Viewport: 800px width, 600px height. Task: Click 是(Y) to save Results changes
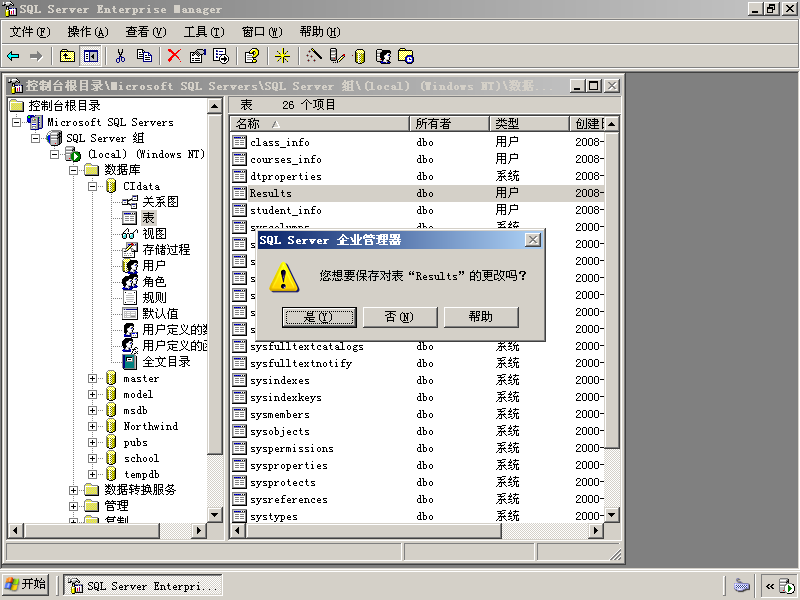point(319,317)
